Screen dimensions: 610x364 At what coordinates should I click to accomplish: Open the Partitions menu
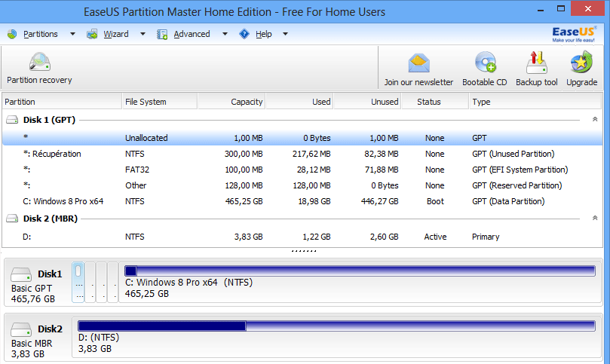point(41,34)
